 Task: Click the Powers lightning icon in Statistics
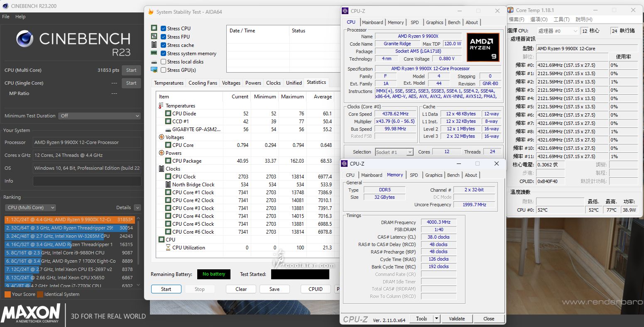click(x=162, y=153)
